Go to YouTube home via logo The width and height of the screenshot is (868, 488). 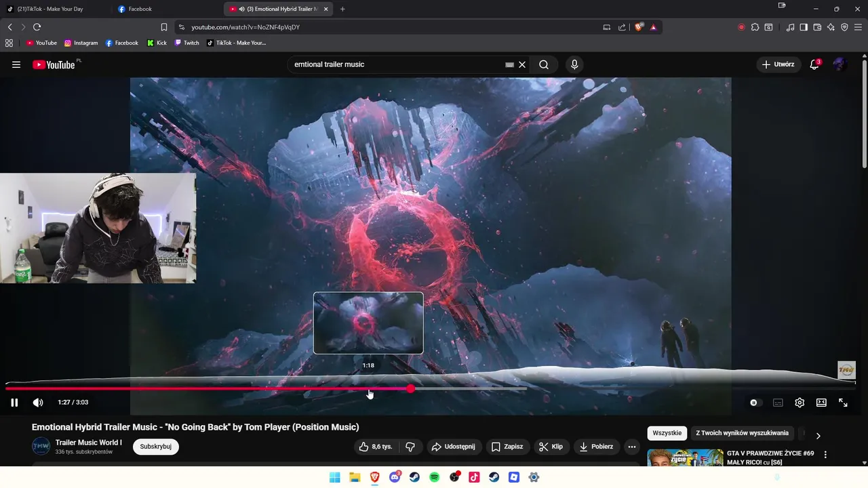coord(54,64)
